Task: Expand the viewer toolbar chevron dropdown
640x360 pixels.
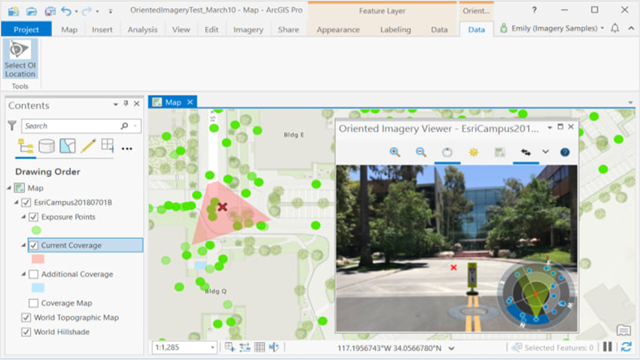Action: click(545, 152)
